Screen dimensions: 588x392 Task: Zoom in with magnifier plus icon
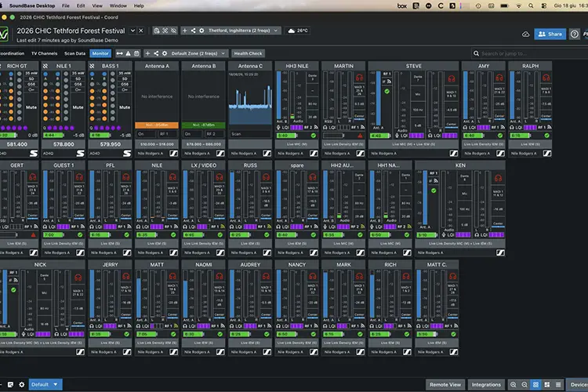click(x=513, y=384)
